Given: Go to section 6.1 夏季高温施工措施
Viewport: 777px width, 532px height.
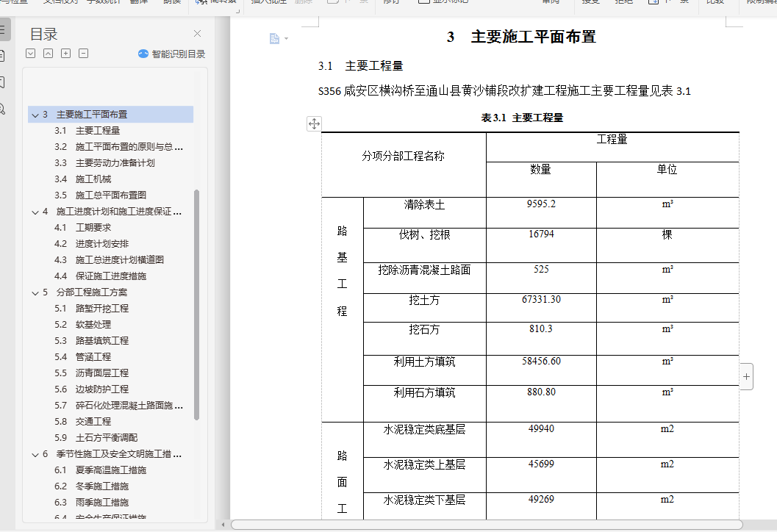Looking at the screenshot, I should pos(100,470).
